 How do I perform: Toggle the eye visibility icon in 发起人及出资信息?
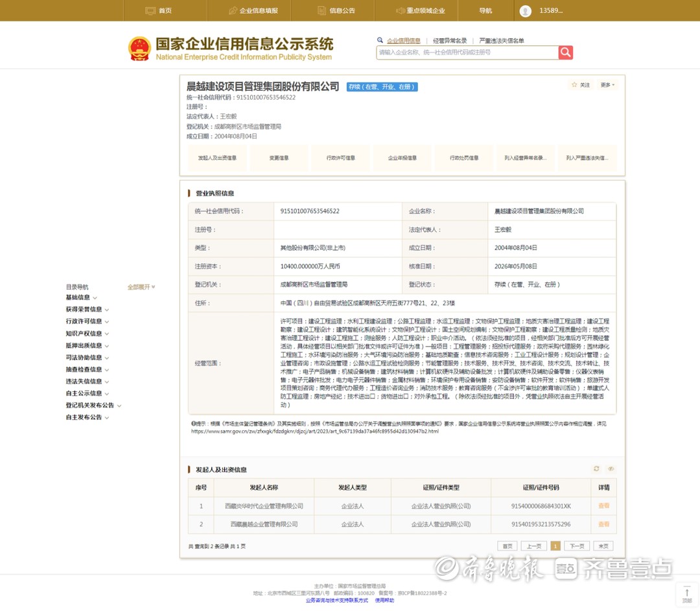point(611,468)
